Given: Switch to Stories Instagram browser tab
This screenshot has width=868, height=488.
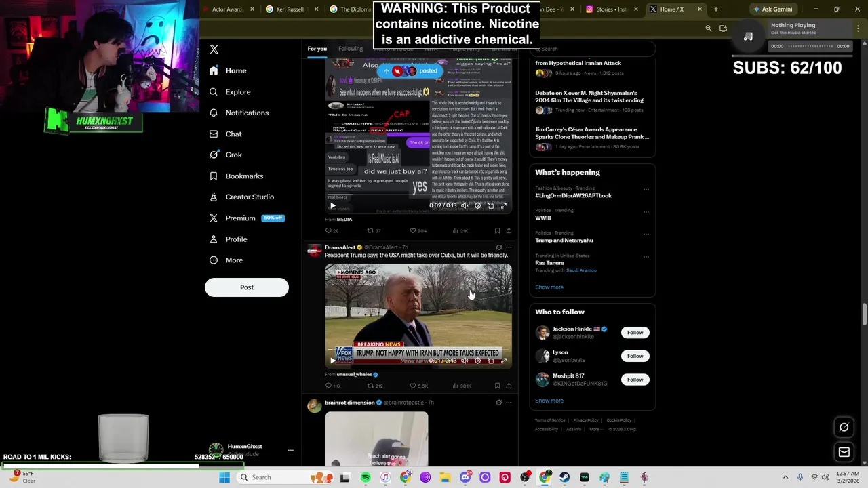Looking at the screenshot, I should pyautogui.click(x=610, y=9).
